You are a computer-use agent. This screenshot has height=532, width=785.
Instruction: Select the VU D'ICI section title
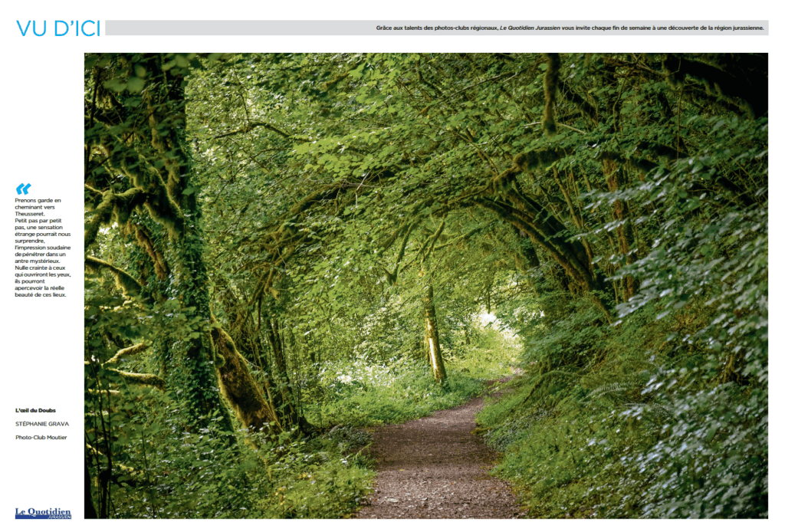point(58,28)
